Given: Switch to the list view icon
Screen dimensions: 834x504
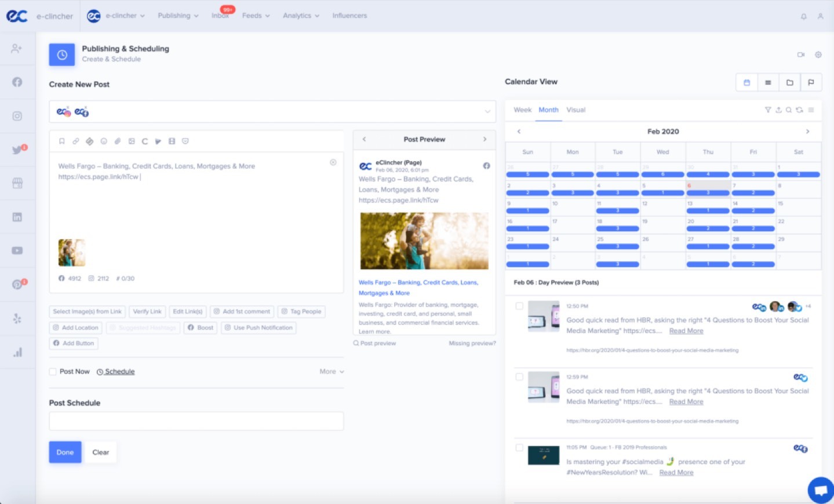Looking at the screenshot, I should [x=768, y=82].
